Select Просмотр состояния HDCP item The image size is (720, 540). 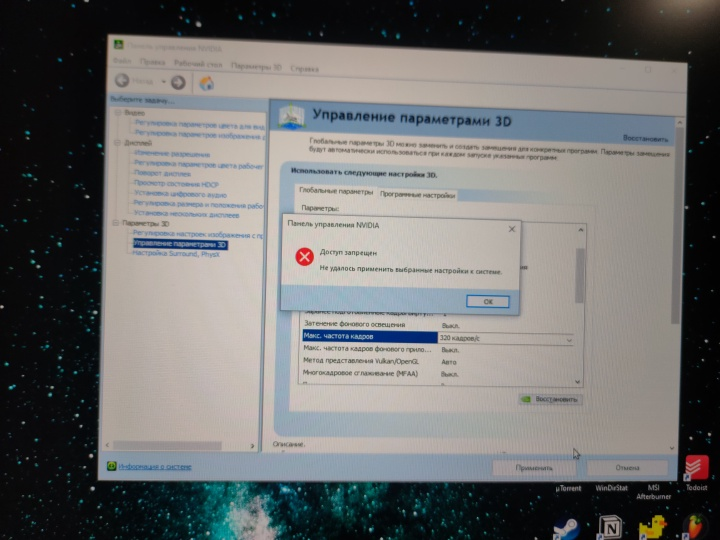[176, 184]
